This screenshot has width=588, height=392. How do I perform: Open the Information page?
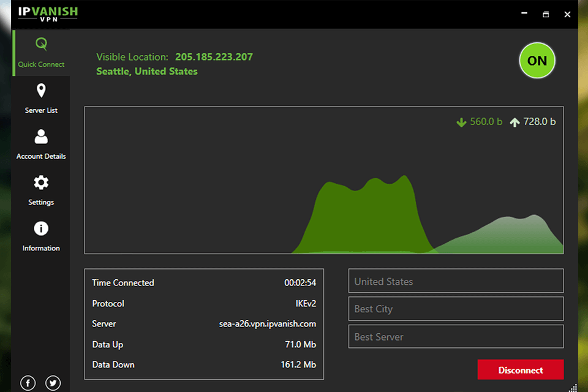coord(41,236)
